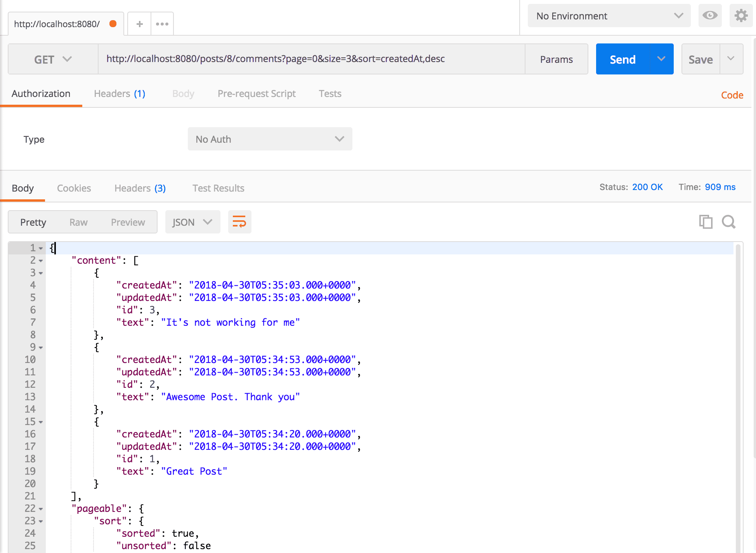Click the Search response body icon
756x553 pixels.
728,222
